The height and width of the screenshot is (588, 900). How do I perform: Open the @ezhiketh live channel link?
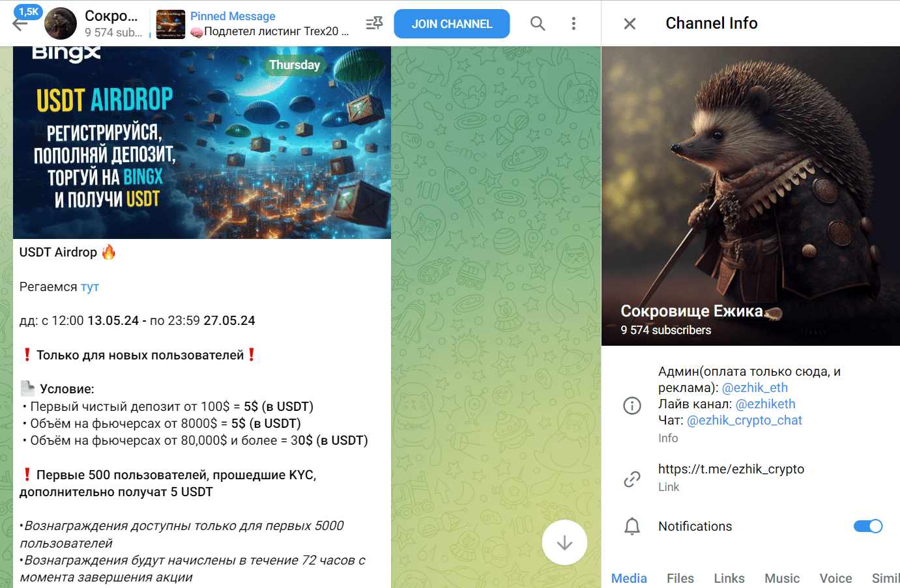coord(766,404)
